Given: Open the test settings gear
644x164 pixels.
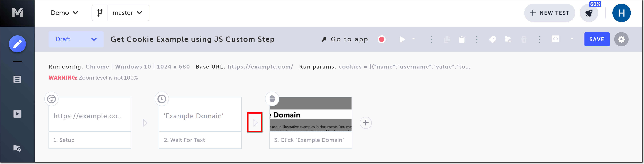Looking at the screenshot, I should point(621,39).
